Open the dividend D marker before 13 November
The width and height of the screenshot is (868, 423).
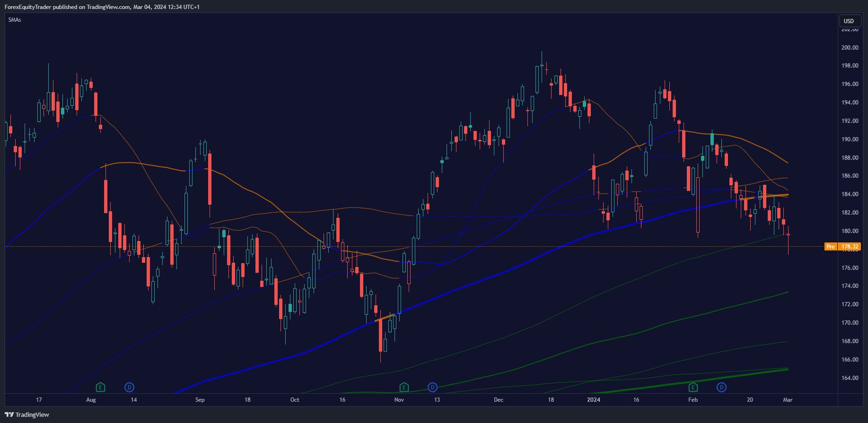pos(432,388)
